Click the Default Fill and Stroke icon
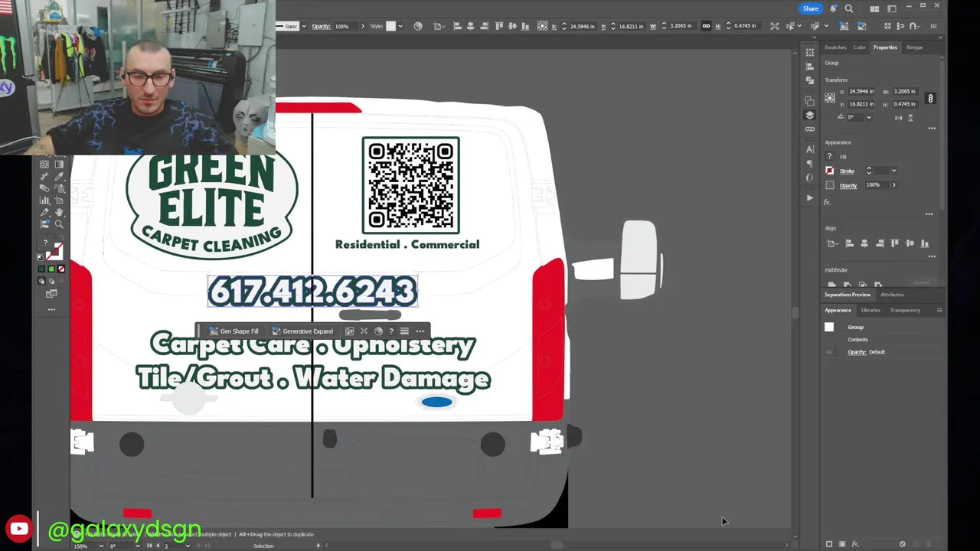 [40, 257]
